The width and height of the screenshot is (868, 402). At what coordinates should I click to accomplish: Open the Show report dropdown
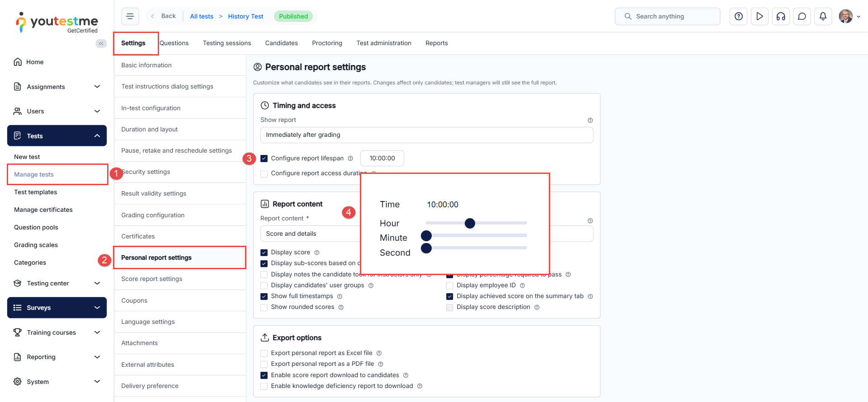tap(426, 135)
